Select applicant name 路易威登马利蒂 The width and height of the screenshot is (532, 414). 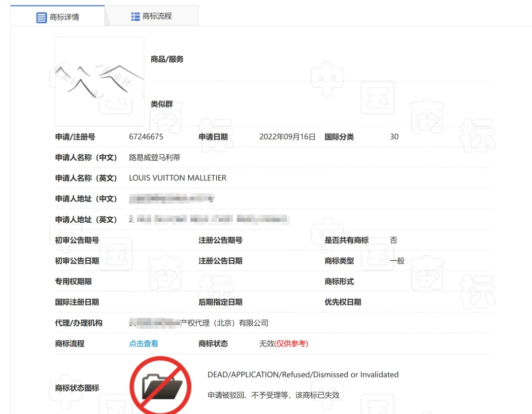pyautogui.click(x=155, y=157)
